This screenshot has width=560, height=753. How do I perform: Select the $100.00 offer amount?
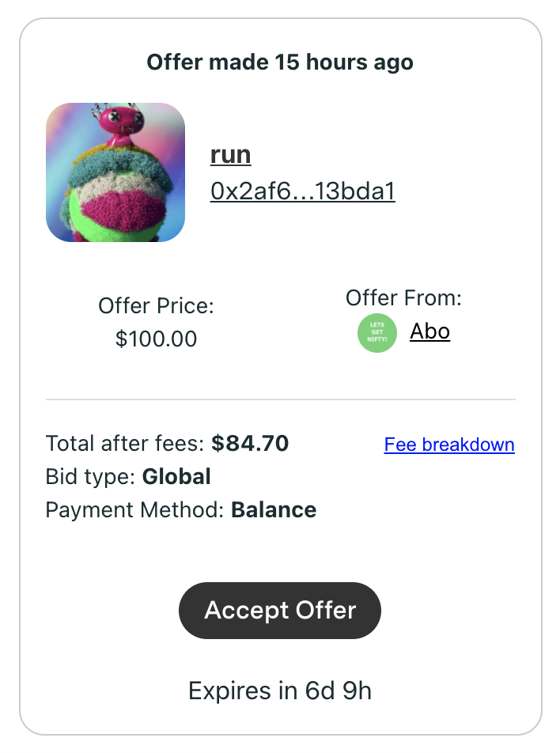156,339
